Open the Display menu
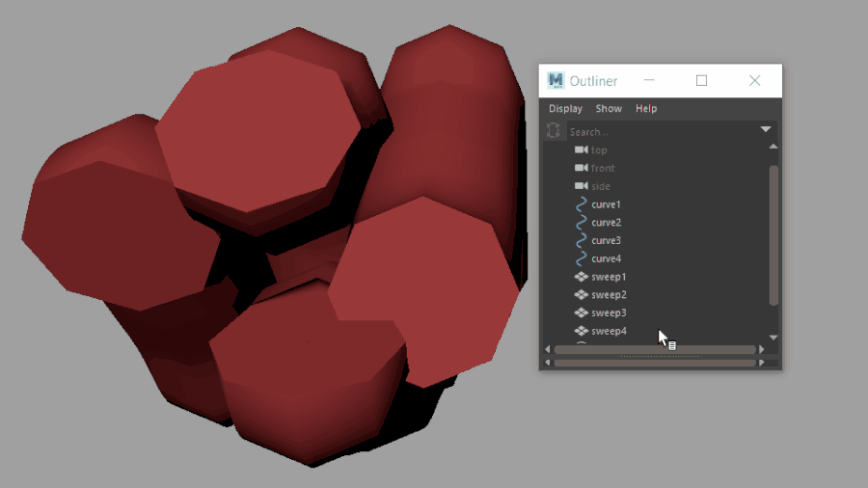 [x=565, y=108]
